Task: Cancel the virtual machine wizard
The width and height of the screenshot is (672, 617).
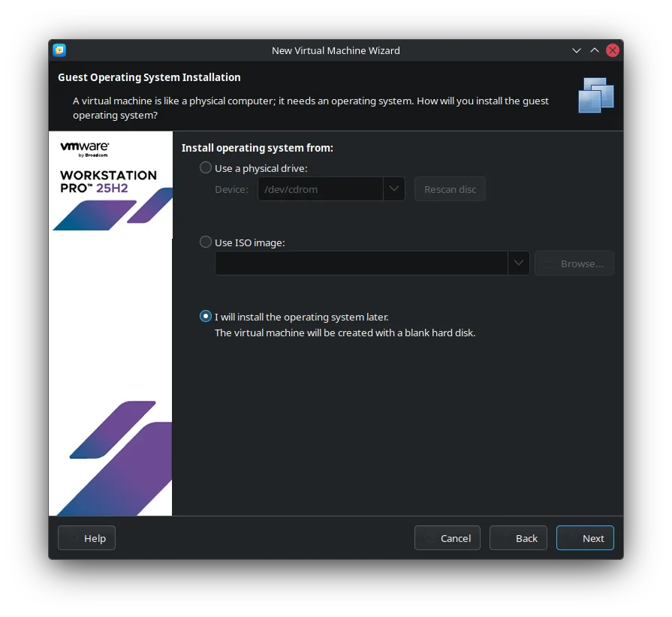Action: click(x=447, y=538)
